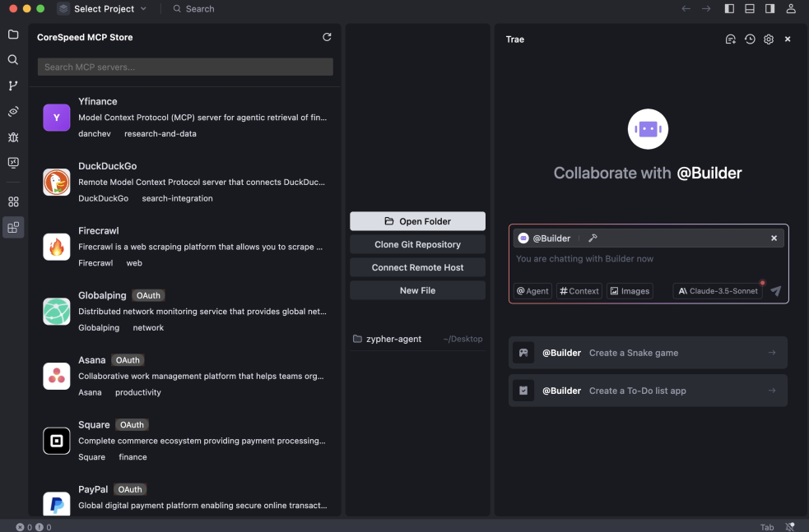
Task: Send message with paper plane icon
Action: click(775, 291)
